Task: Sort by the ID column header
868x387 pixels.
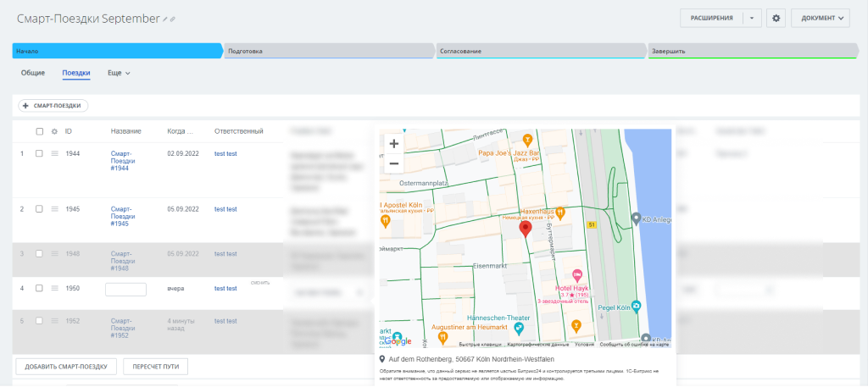Action: pyautogui.click(x=69, y=131)
